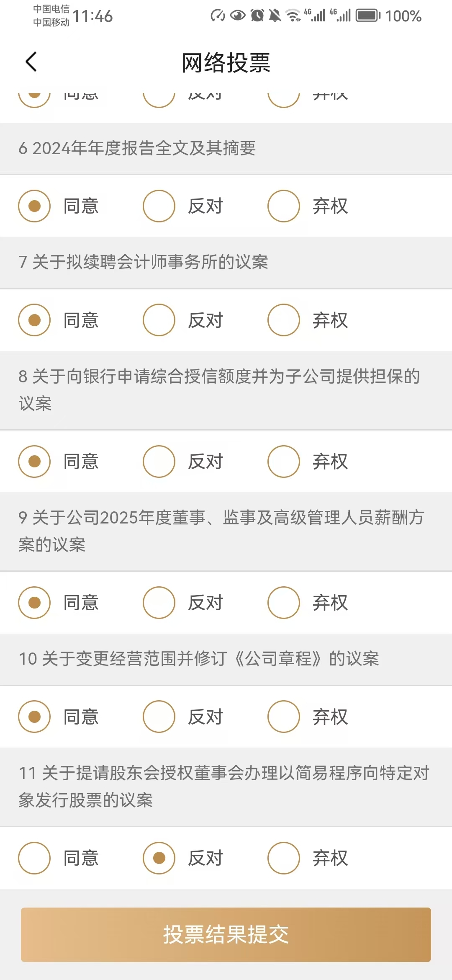This screenshot has height=980, width=452.
Task: Submit votes with 投票结果提交 button
Action: click(x=226, y=935)
